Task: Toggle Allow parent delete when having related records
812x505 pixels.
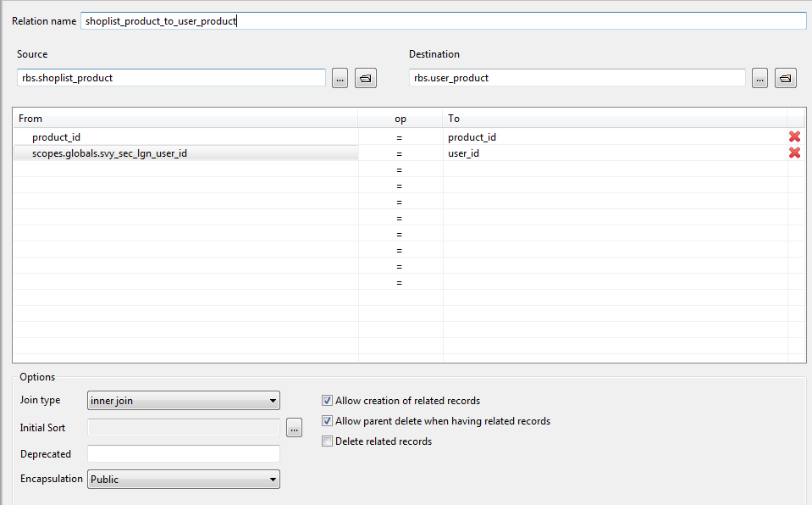Action: pos(328,420)
